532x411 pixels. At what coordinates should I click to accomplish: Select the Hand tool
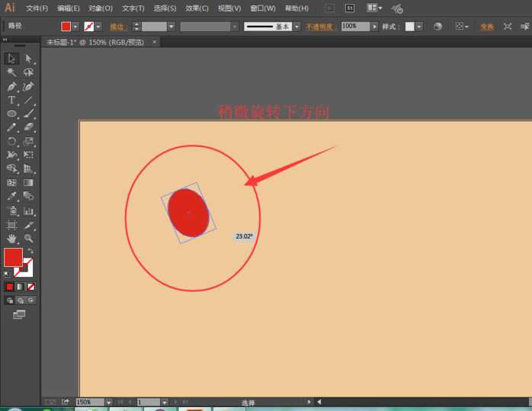click(11, 239)
